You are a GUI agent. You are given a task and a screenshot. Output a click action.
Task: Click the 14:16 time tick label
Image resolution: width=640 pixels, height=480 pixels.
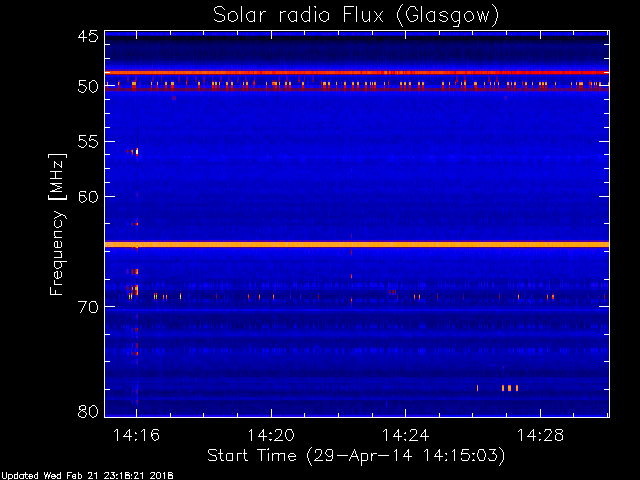tap(136, 435)
